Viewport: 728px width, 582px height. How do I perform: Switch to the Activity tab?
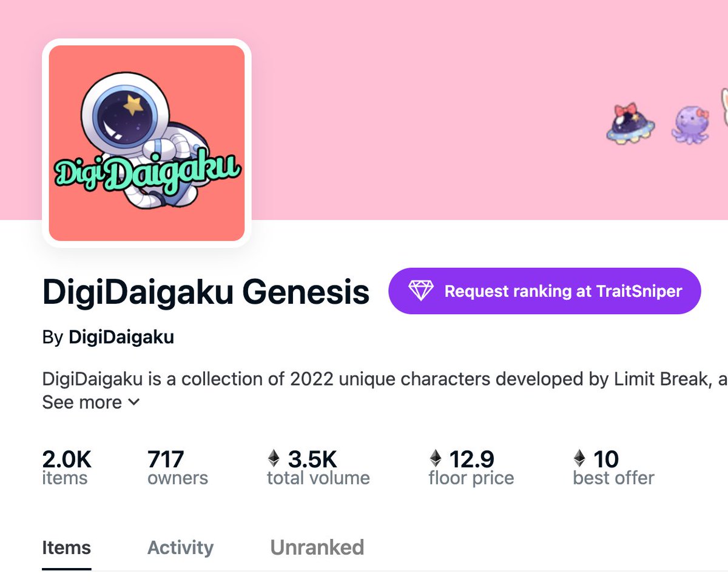[180, 547]
